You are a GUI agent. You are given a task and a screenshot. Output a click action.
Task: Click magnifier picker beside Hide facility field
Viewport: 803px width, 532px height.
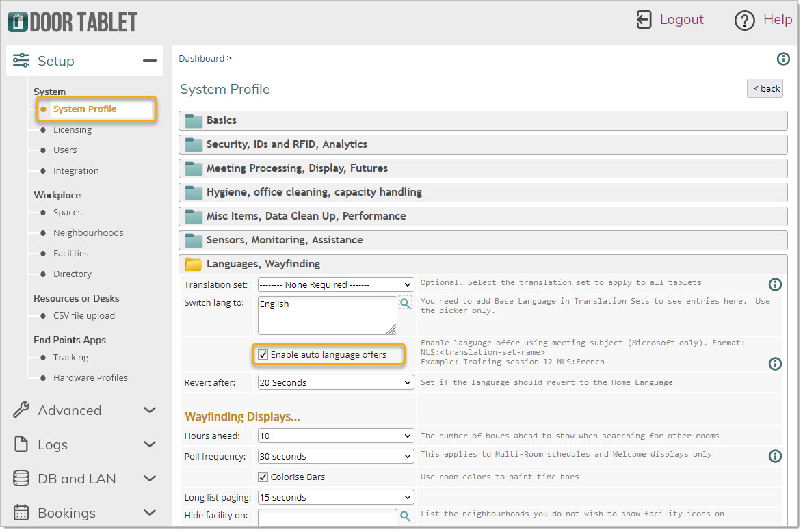point(406,516)
